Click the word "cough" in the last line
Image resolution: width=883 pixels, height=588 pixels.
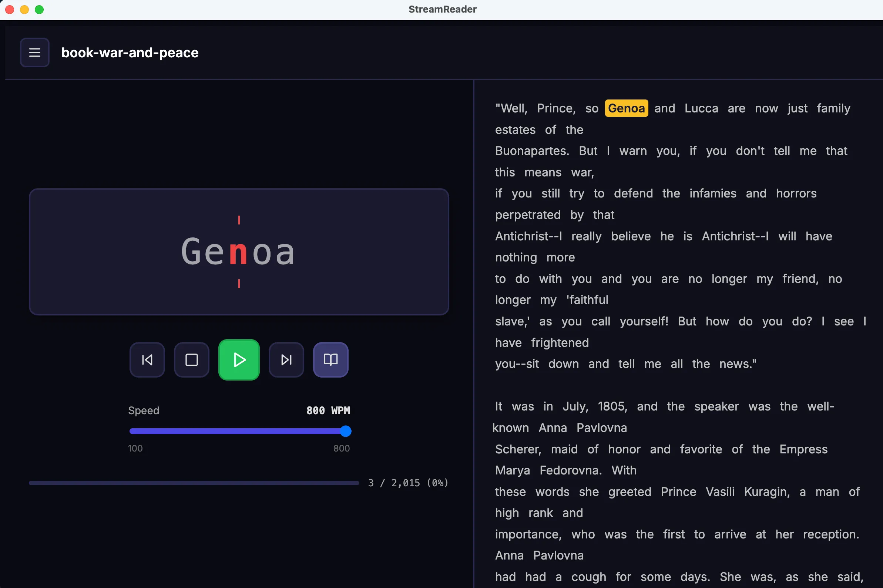pos(588,577)
